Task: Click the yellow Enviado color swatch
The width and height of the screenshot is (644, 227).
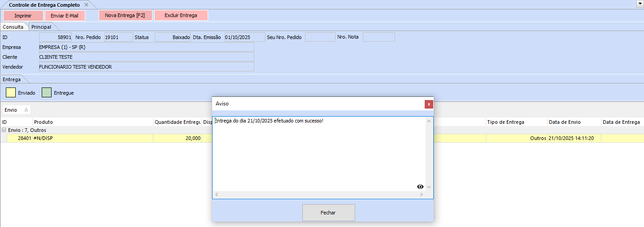Action: [x=10, y=93]
